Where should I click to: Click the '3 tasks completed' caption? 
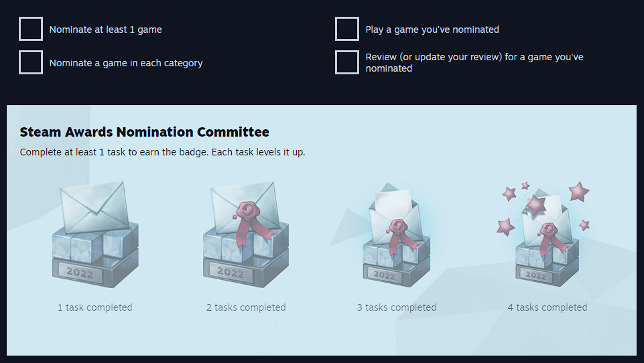pyautogui.click(x=397, y=307)
